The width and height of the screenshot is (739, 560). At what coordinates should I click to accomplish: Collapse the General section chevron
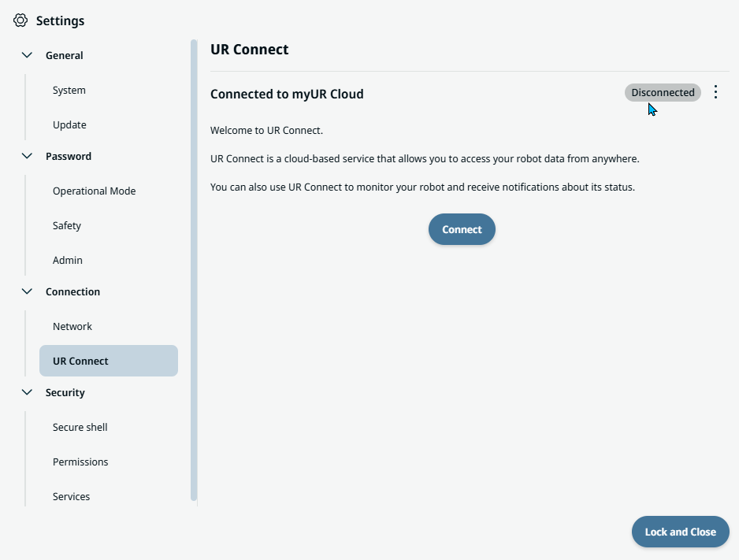[x=28, y=55]
